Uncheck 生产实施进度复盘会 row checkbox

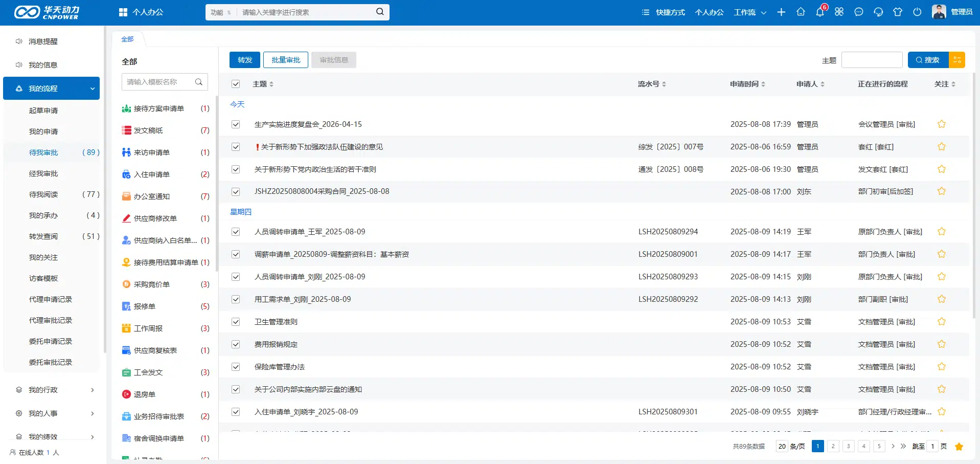pos(236,124)
